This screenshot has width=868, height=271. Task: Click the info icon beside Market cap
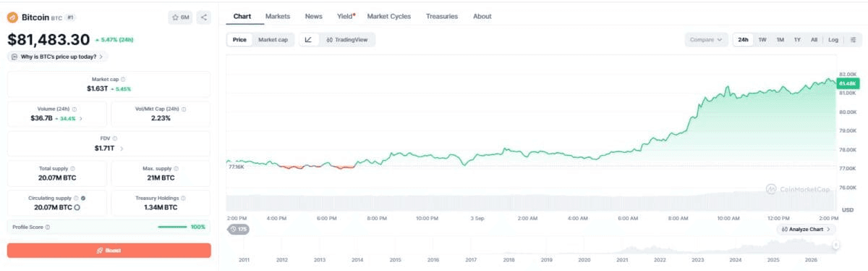point(123,79)
